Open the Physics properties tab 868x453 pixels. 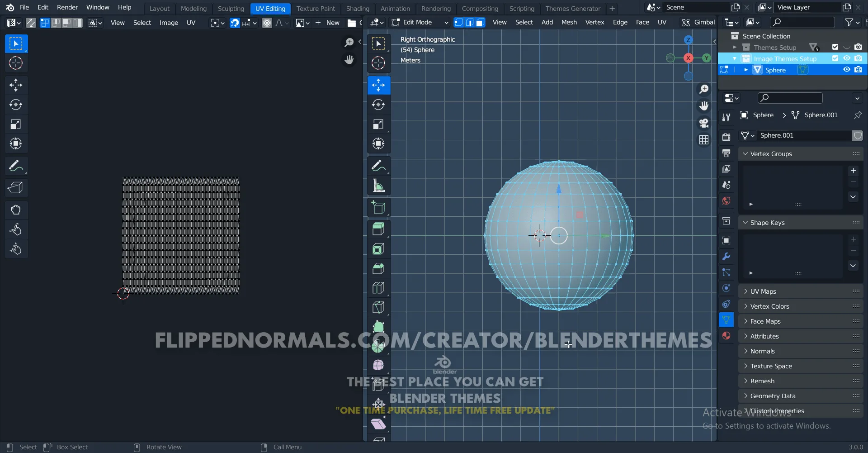[726, 288]
